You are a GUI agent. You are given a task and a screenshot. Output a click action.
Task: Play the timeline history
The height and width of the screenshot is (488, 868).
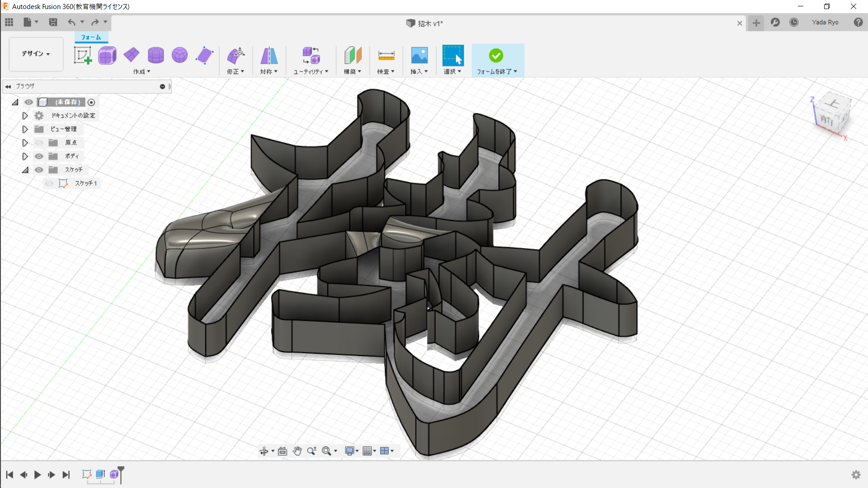click(x=38, y=474)
